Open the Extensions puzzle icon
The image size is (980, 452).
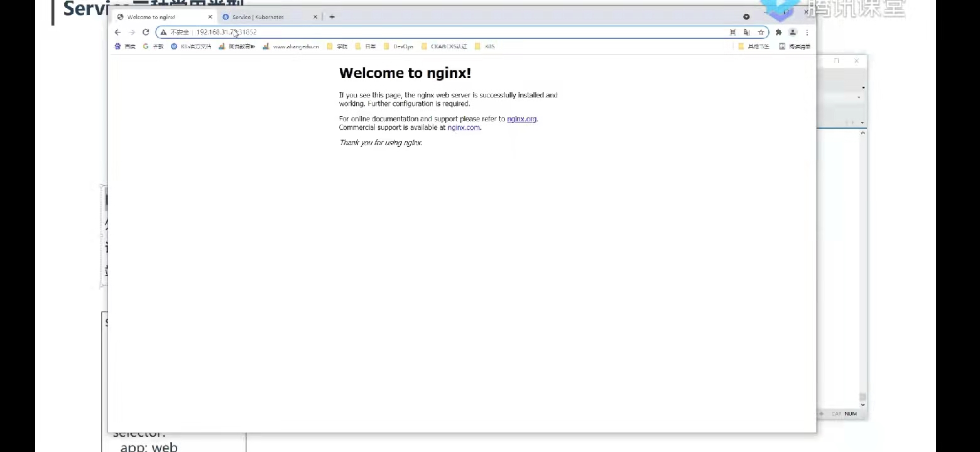pyautogui.click(x=778, y=32)
